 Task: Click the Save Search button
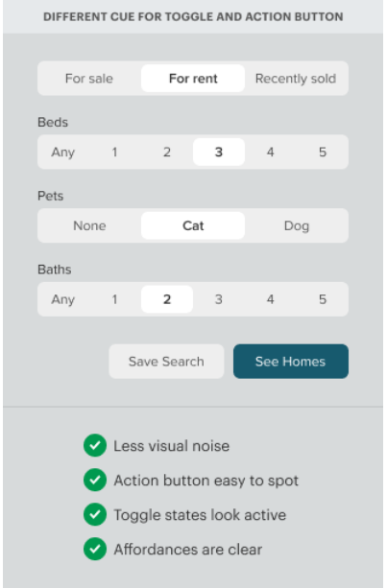[x=166, y=362]
